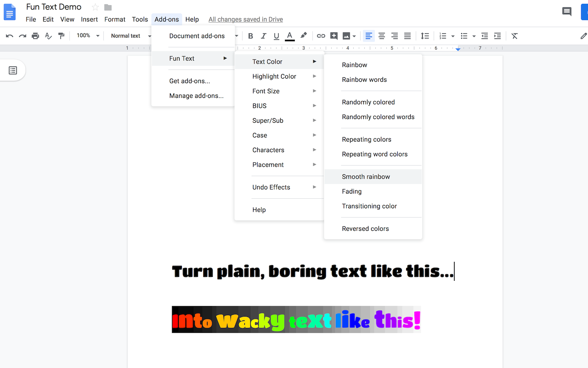Open the text color picker

289,36
